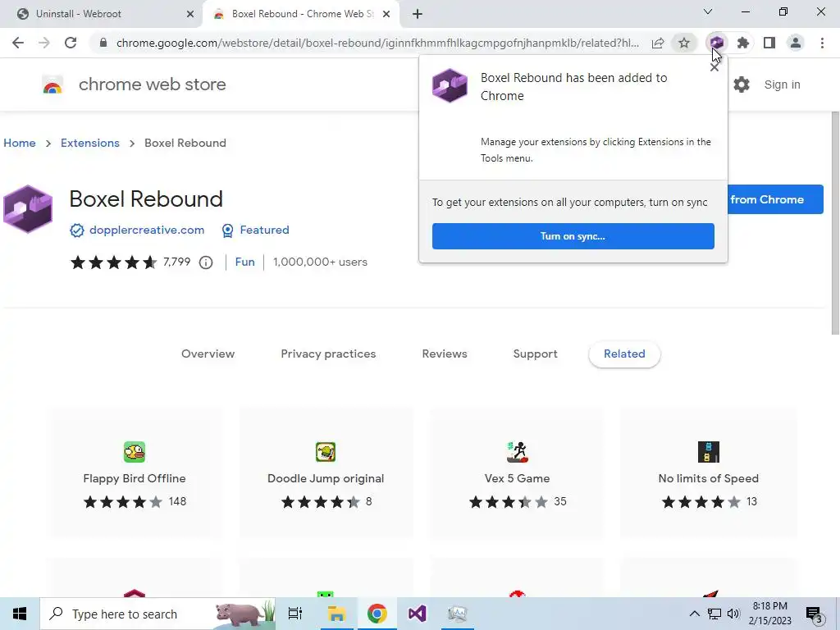840x630 pixels.
Task: Go back to previous page
Action: click(18, 43)
